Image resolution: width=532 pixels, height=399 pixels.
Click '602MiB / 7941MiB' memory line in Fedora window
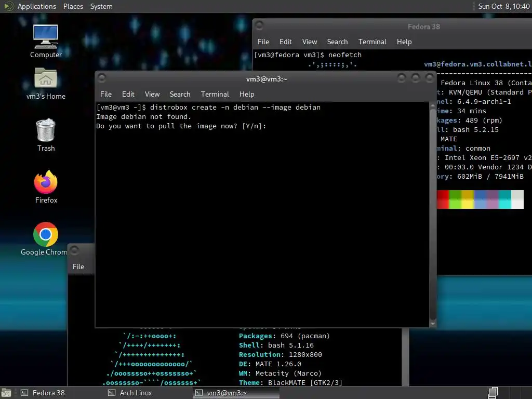tap(490, 177)
